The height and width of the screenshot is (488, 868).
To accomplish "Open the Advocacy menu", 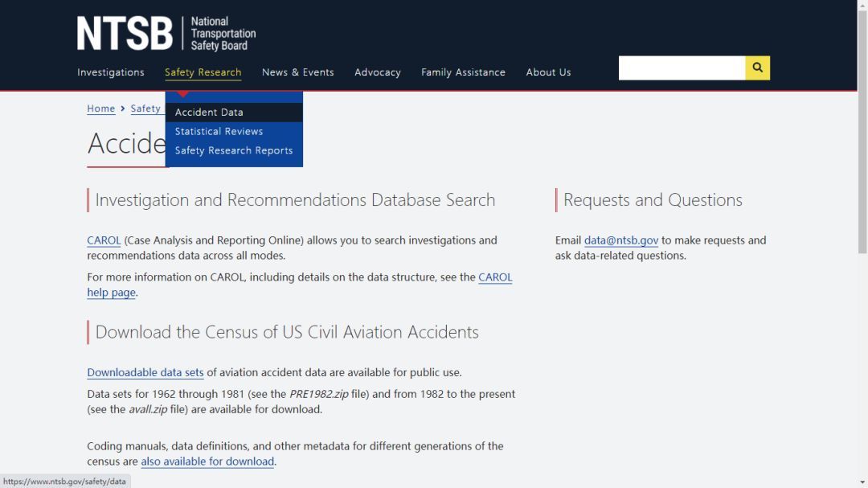I will 377,72.
